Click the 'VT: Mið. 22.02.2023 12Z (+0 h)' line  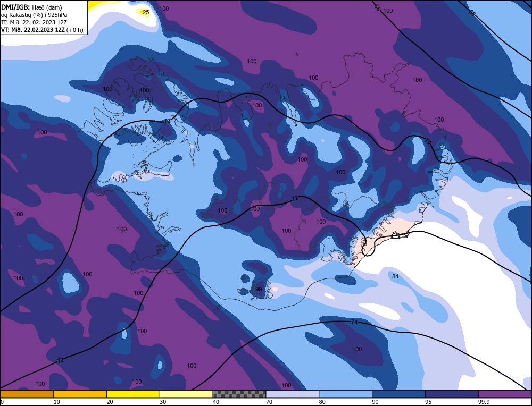coord(42,30)
